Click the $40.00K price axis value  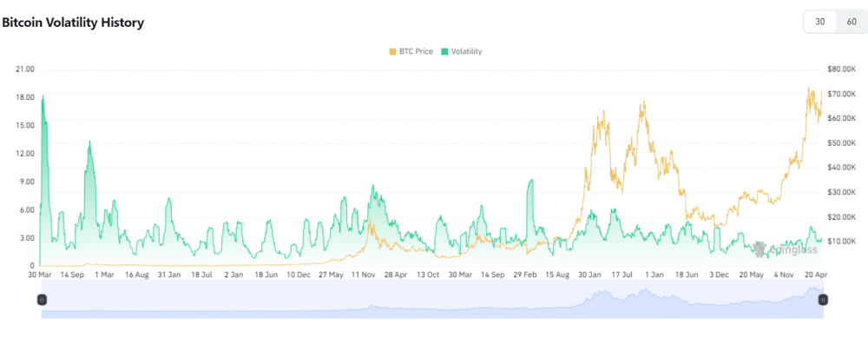(x=842, y=168)
